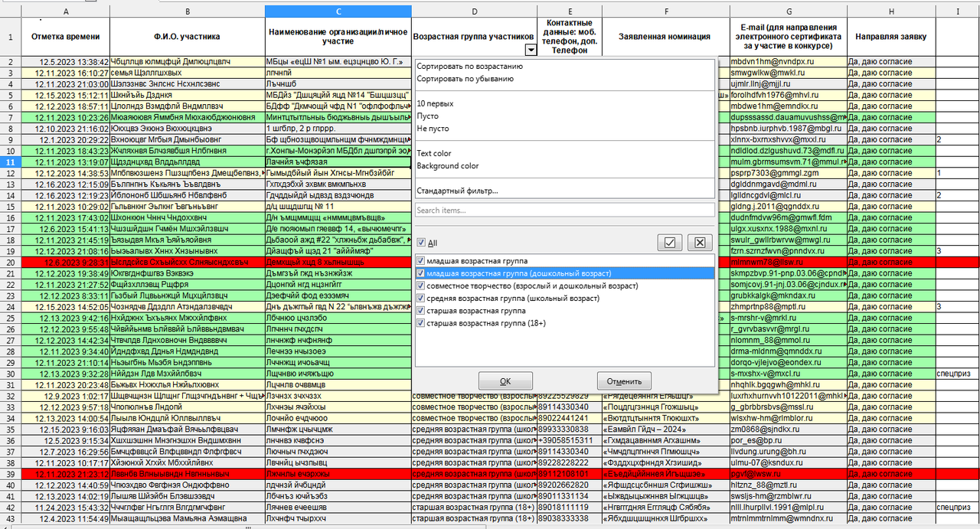Image resolution: width=980 pixels, height=529 pixels.
Task: Confirm the filter with OK button
Action: pos(505,380)
